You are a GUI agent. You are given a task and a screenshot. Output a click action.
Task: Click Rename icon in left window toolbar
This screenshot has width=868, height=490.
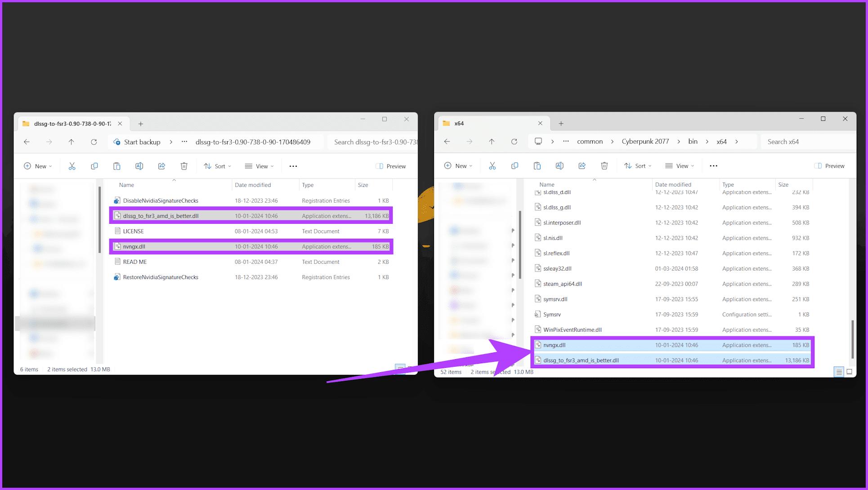click(139, 166)
